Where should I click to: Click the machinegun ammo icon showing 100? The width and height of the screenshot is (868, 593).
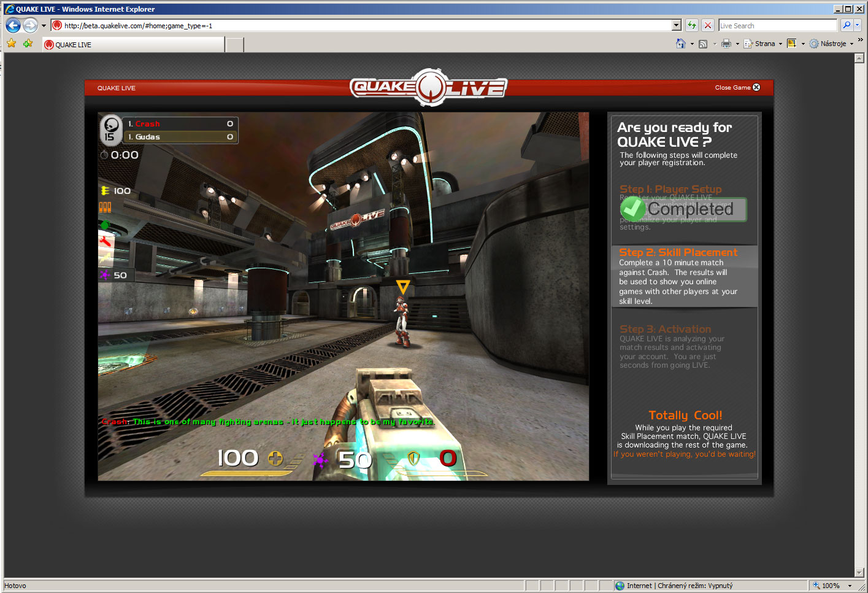coord(105,191)
